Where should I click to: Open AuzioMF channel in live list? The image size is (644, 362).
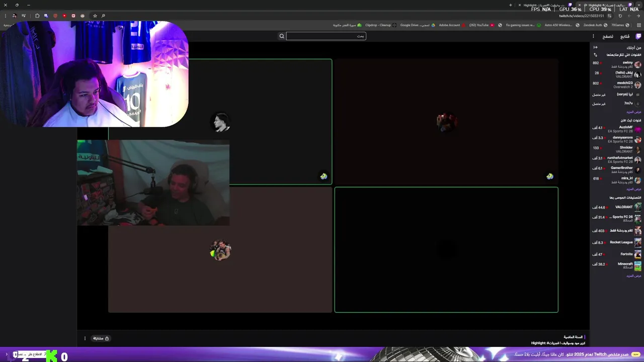[x=617, y=129]
